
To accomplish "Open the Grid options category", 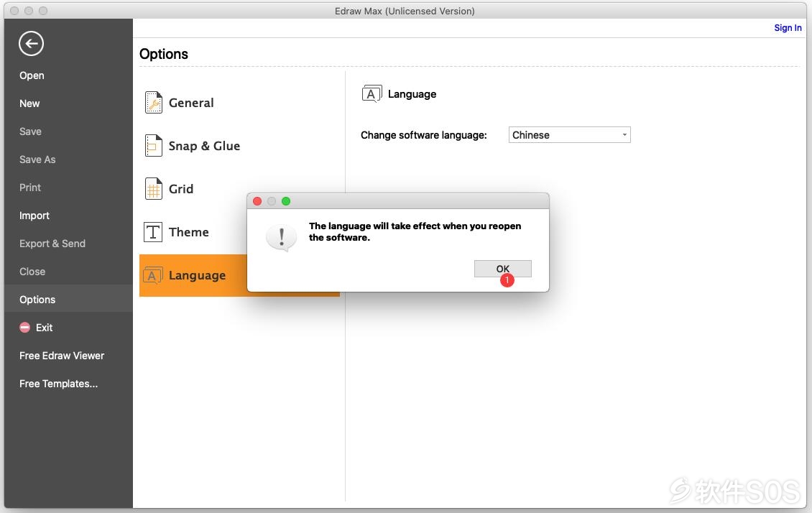I will point(181,188).
